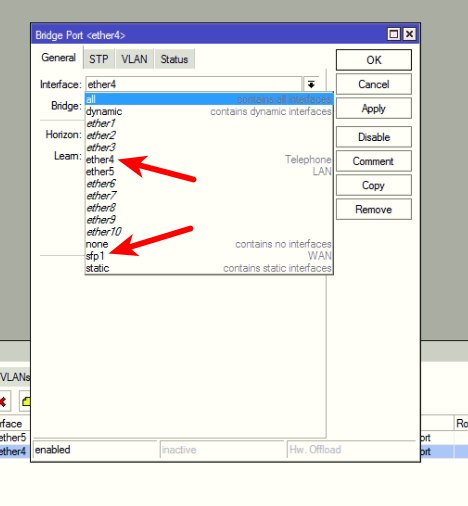
Task: Select the ether5 row in background table
Action: point(15,437)
